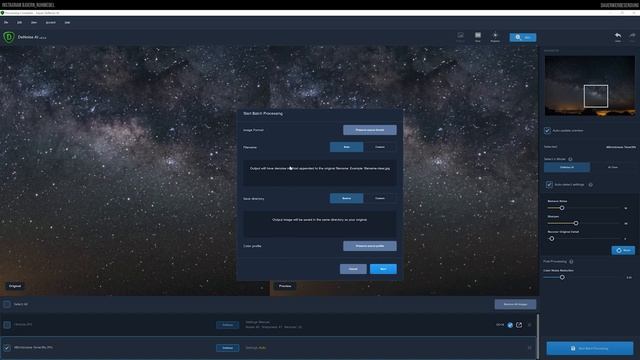The image size is (640, 360).
Task: Open the View menu
Action: click(x=34, y=22)
